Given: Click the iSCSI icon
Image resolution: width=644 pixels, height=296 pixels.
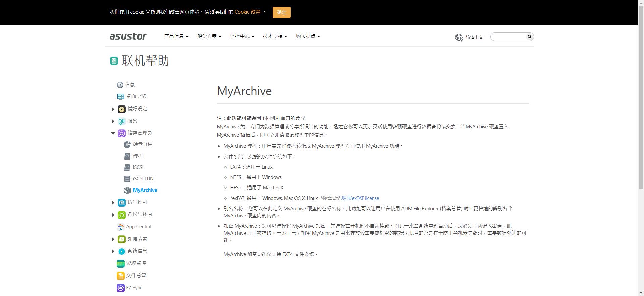Looking at the screenshot, I should [127, 168].
